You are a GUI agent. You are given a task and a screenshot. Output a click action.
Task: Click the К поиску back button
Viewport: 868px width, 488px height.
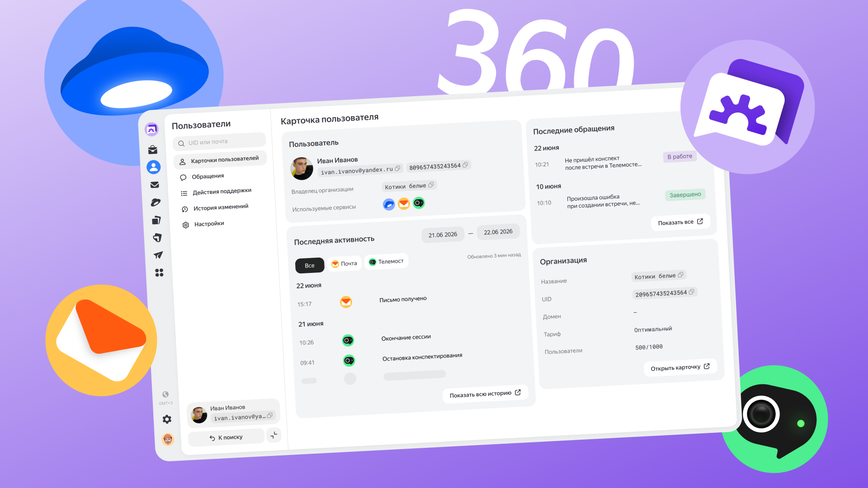226,437
